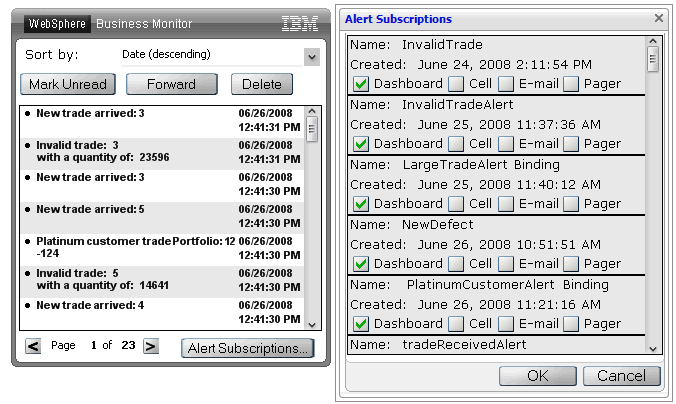Click alerts list scrollbar thumb
676x404 pixels.
point(312,128)
